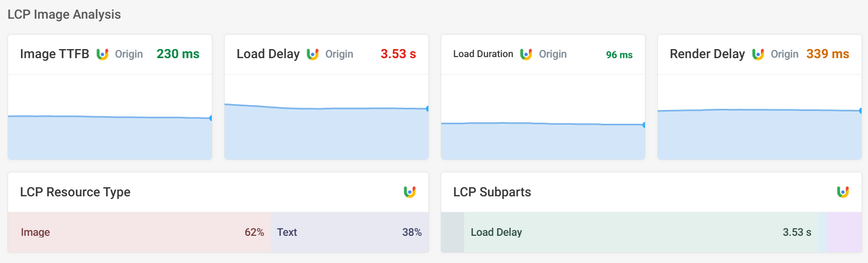This screenshot has height=263, width=868.
Task: Open the Render Delay card title
Action: tap(707, 54)
